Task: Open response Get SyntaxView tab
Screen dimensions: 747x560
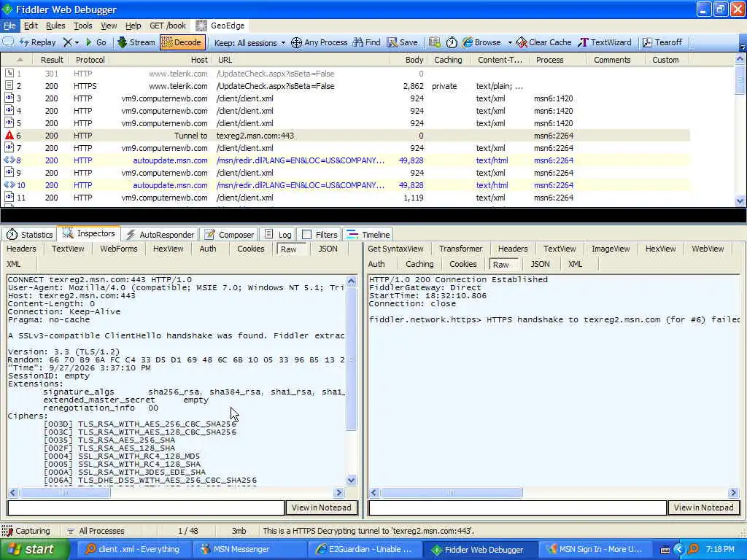Action: pyautogui.click(x=395, y=249)
